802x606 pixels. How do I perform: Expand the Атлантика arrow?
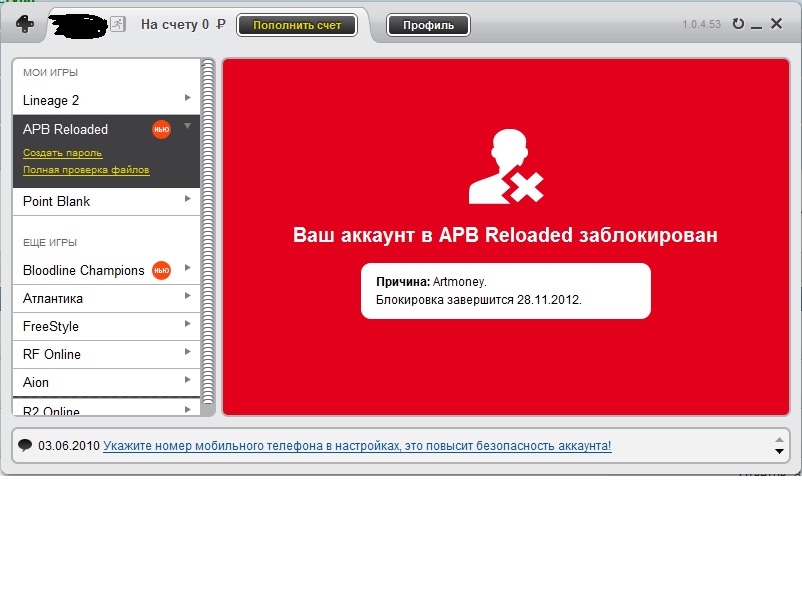pos(188,296)
